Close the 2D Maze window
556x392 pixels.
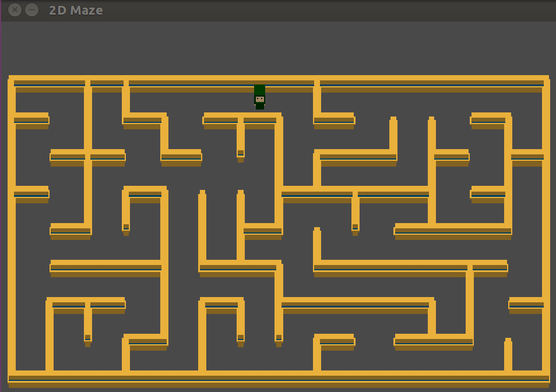[15, 10]
